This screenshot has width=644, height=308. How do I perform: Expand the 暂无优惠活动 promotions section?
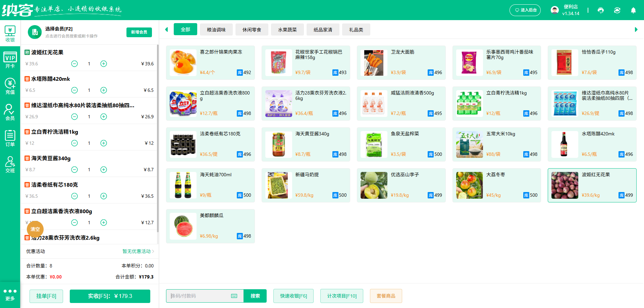pyautogui.click(x=137, y=251)
